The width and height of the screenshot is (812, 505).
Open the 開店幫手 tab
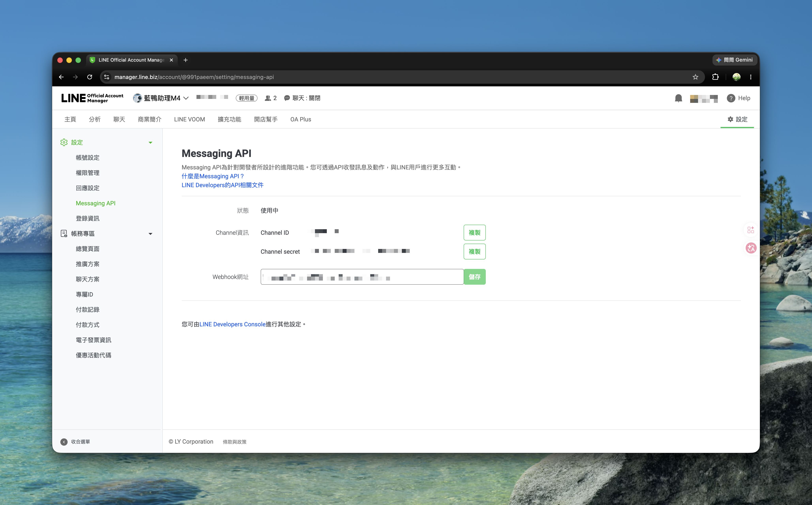pyautogui.click(x=266, y=119)
